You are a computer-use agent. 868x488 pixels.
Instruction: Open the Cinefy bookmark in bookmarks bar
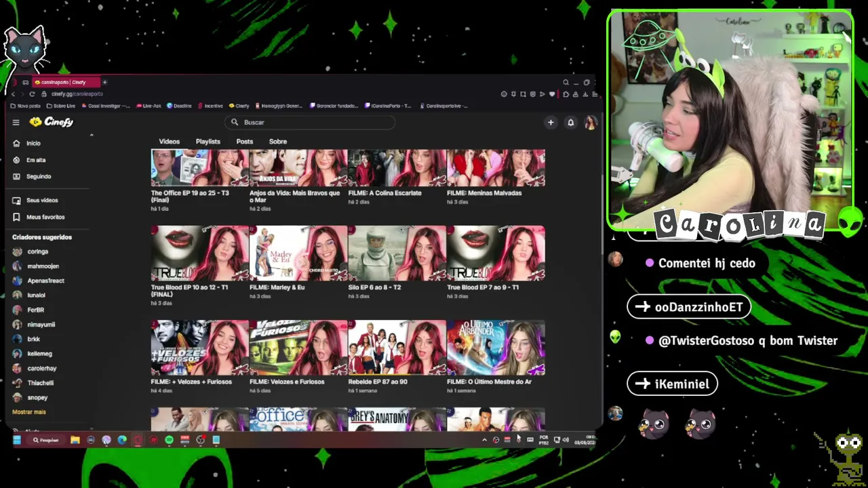239,106
